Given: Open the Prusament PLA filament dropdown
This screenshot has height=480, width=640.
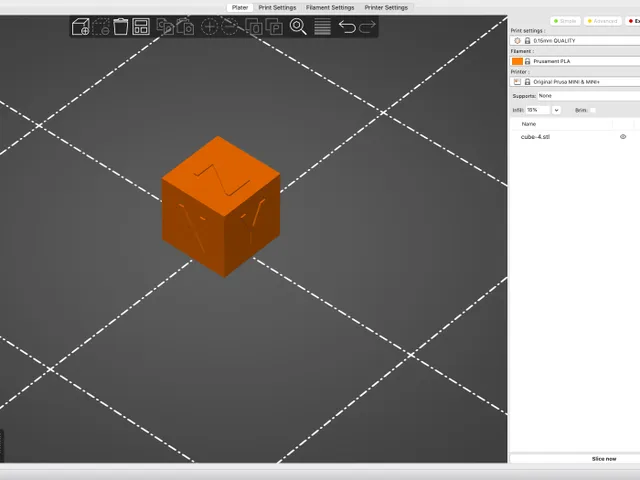Looking at the screenshot, I should click(x=575, y=61).
